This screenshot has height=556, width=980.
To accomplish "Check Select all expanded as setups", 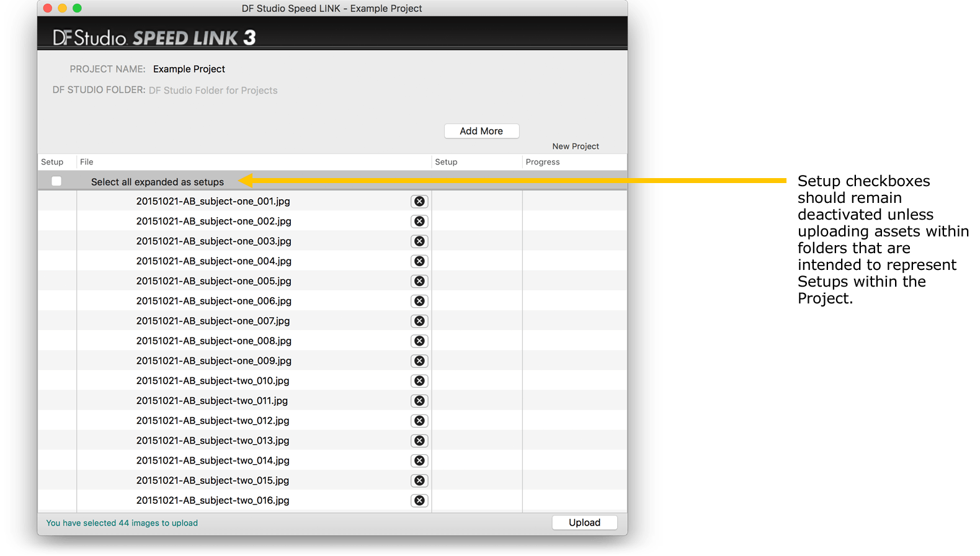I will (56, 181).
